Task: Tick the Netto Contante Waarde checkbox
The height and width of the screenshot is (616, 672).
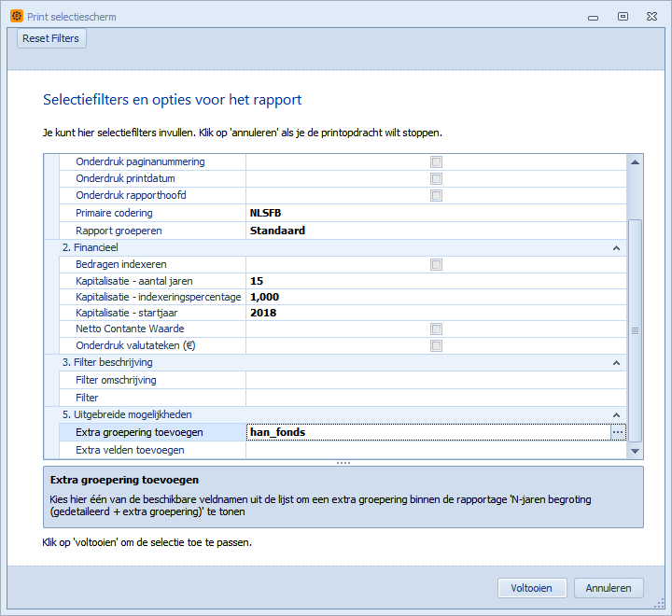Action: [436, 329]
